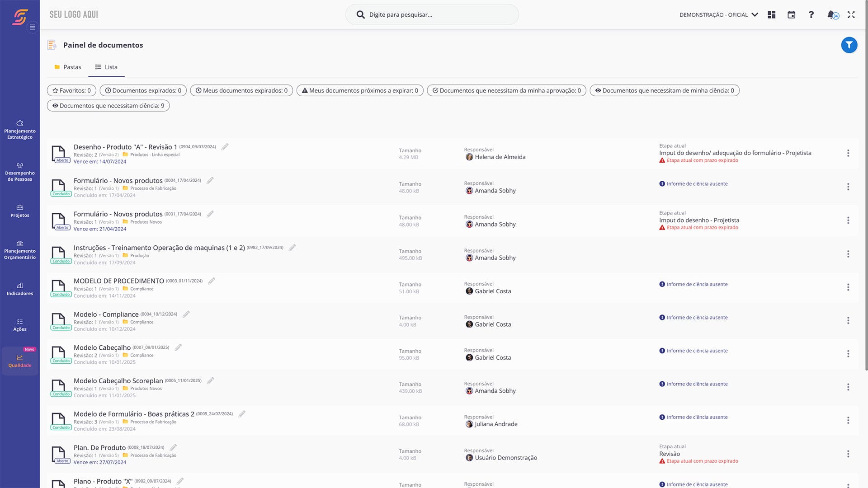Viewport: 868px width, 488px height.
Task: Open document MODELO DE PROCEDIMENTO
Action: pyautogui.click(x=118, y=281)
